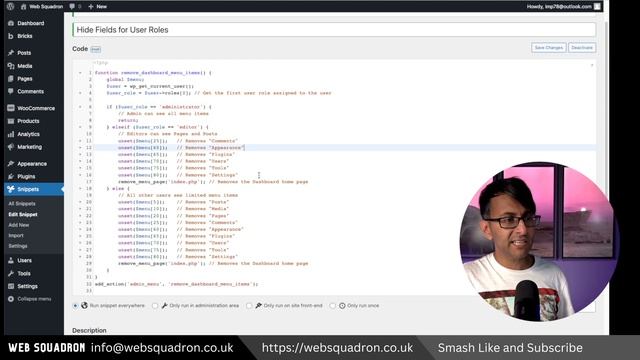Click the Deactivate button
640x360 pixels.
582,48
